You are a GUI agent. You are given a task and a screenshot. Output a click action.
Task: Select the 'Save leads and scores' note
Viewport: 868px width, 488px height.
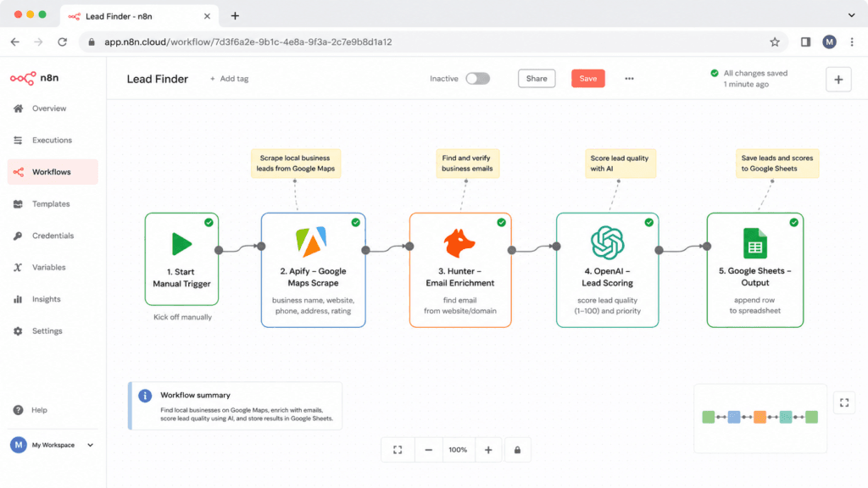coord(776,164)
